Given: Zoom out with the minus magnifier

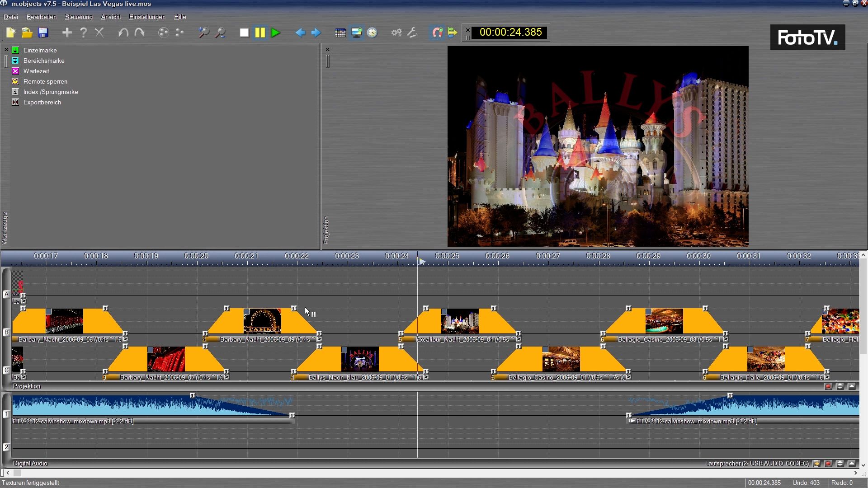Looking at the screenshot, I should pos(220,33).
